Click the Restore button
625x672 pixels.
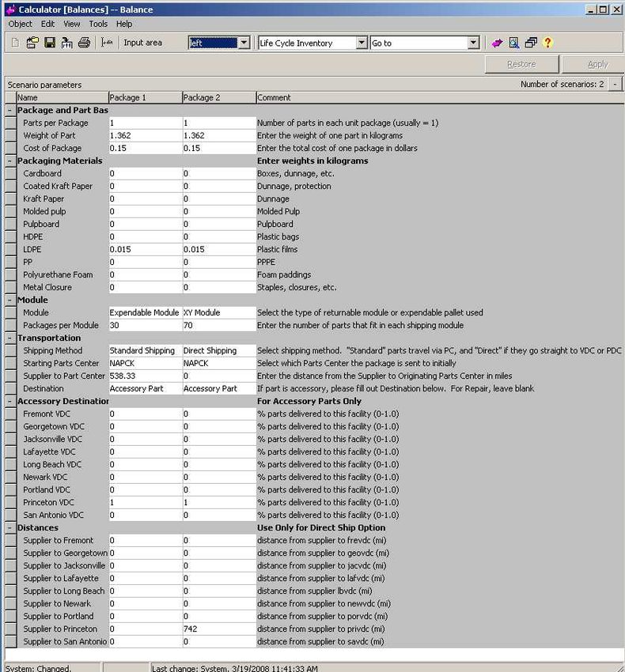pos(521,64)
